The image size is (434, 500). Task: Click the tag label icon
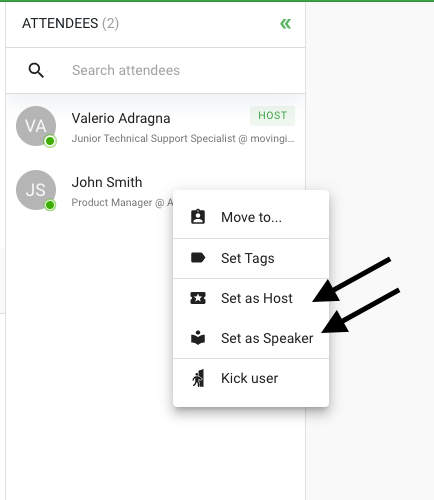coord(198,258)
